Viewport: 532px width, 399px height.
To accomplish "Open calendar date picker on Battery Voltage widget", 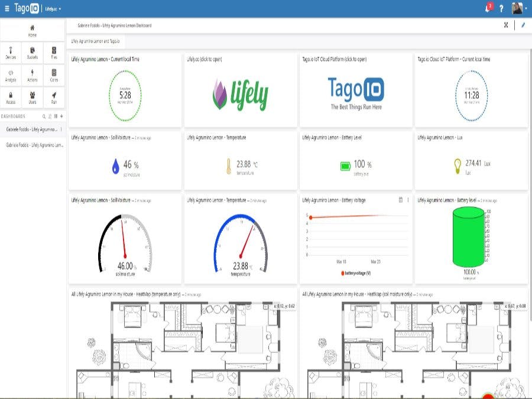I will coord(400,200).
